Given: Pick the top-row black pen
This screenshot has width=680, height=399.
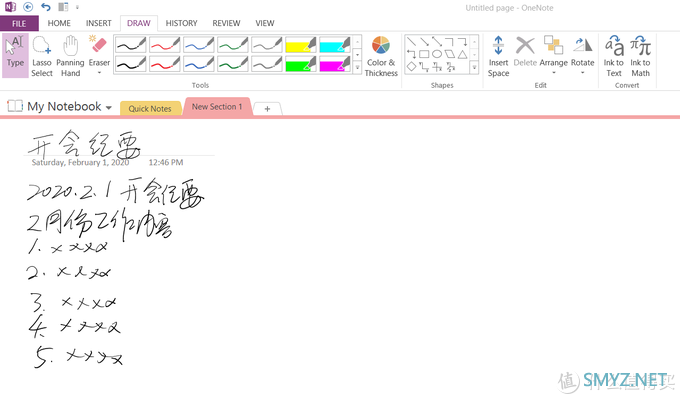Looking at the screenshot, I should tap(131, 45).
